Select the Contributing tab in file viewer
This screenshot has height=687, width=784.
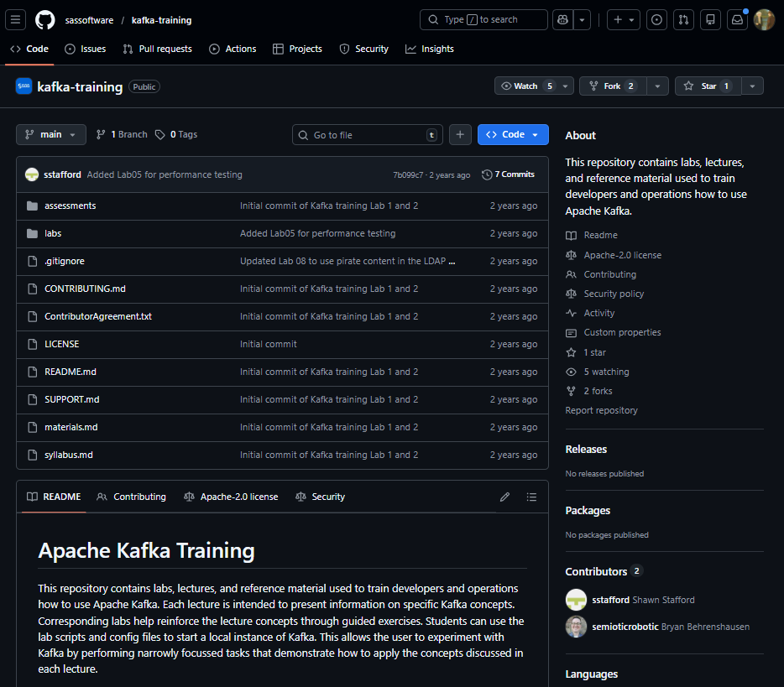click(x=132, y=497)
